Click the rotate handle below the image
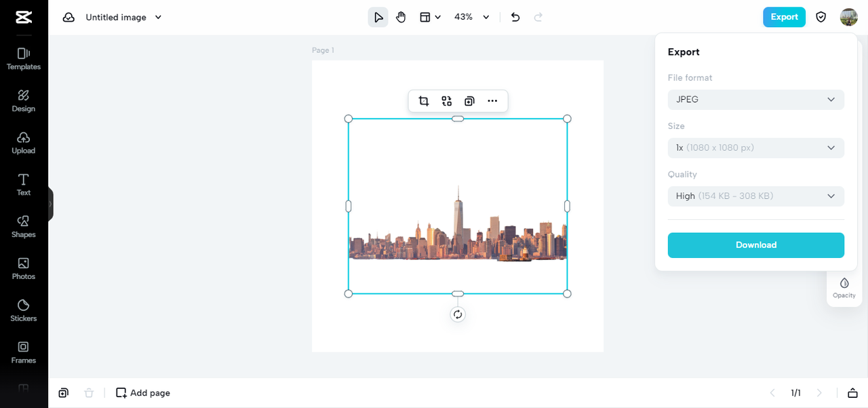 point(458,314)
